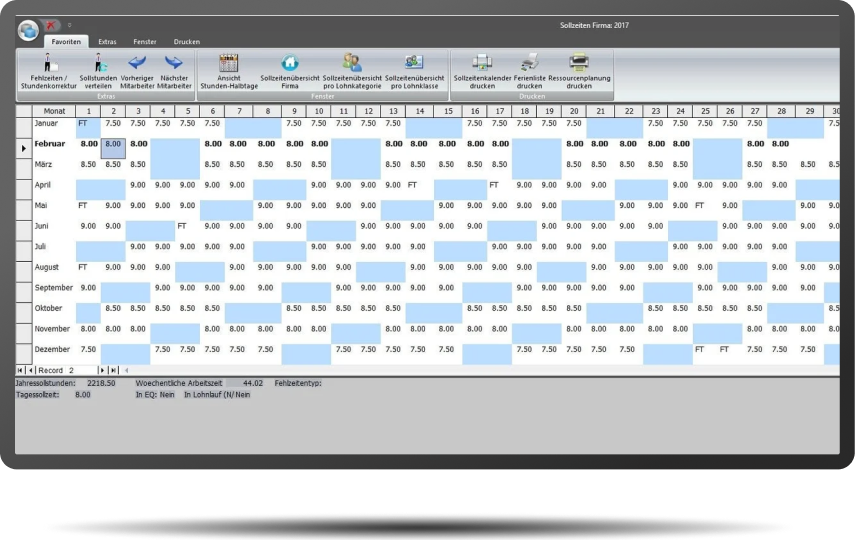Image resolution: width=855 pixels, height=540 pixels.
Task: Select the August row label
Action: [x=46, y=267]
